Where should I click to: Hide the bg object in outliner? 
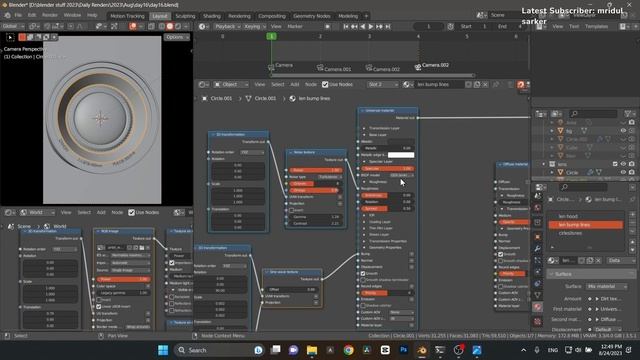[623, 131]
